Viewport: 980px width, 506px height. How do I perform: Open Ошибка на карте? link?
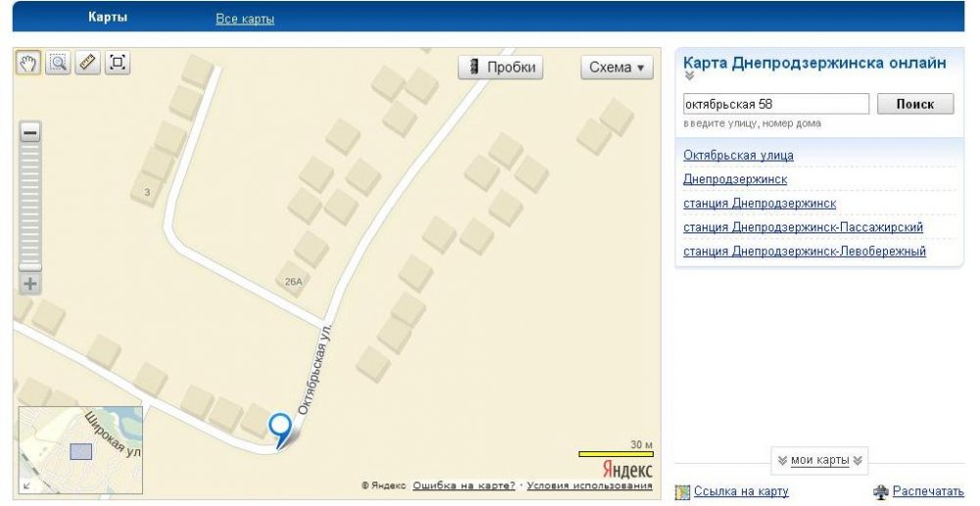[x=464, y=485]
